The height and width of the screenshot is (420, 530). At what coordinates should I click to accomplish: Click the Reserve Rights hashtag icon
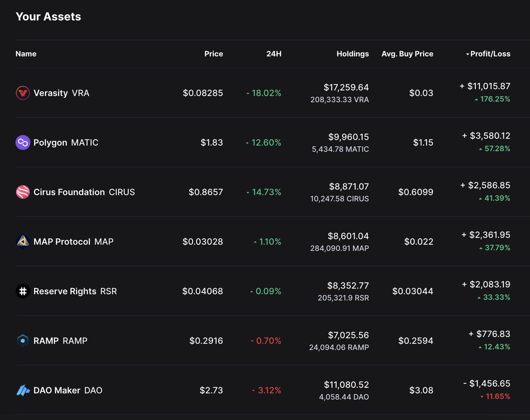[23, 291]
